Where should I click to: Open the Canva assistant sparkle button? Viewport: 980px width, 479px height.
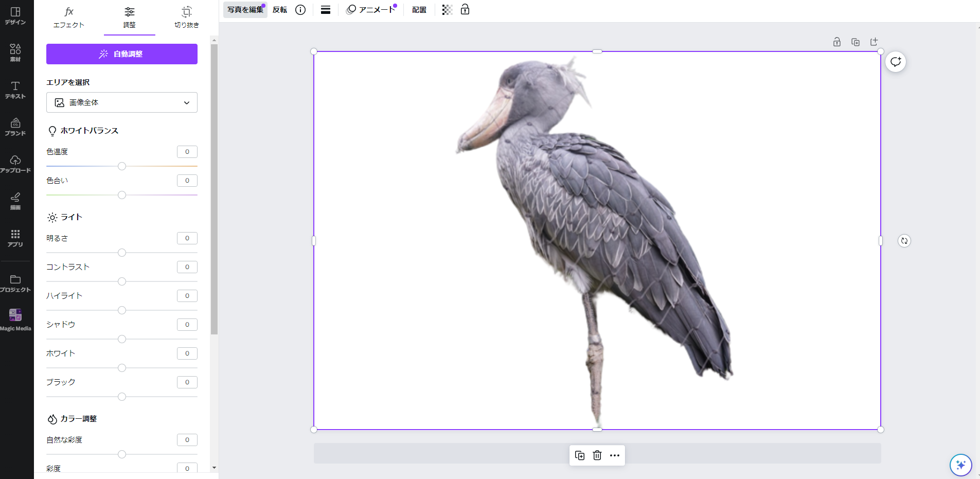click(960, 465)
